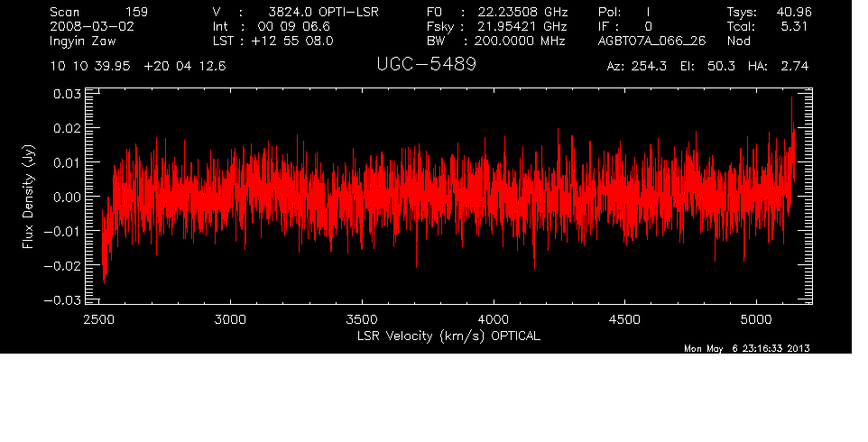This screenshot has height=442, width=868.
Task: Click the bandwidth 200.0000 MHz value
Action: click(x=522, y=41)
